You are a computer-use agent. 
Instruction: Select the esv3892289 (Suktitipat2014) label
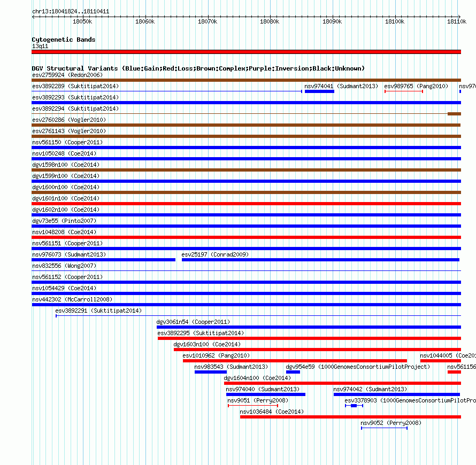75,86
